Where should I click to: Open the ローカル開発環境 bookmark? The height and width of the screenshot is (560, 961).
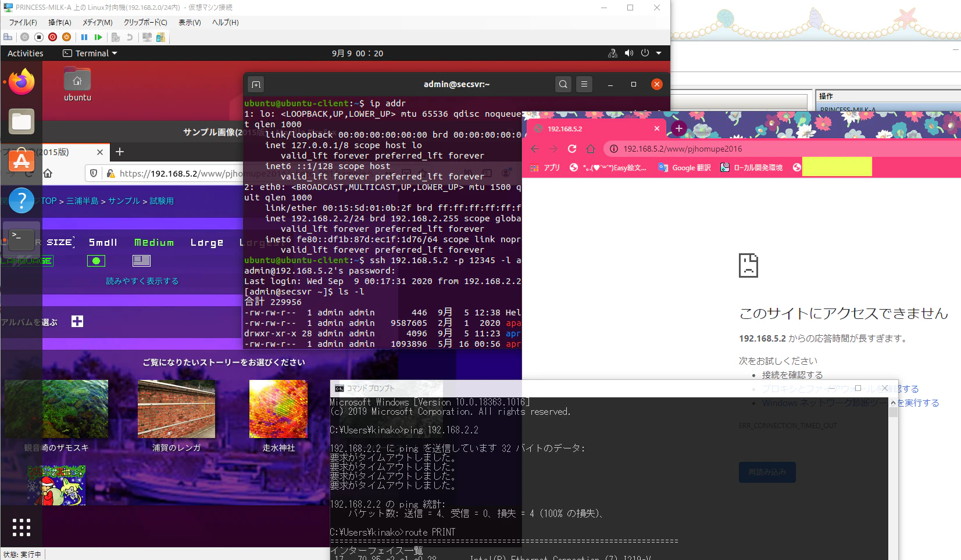[751, 167]
